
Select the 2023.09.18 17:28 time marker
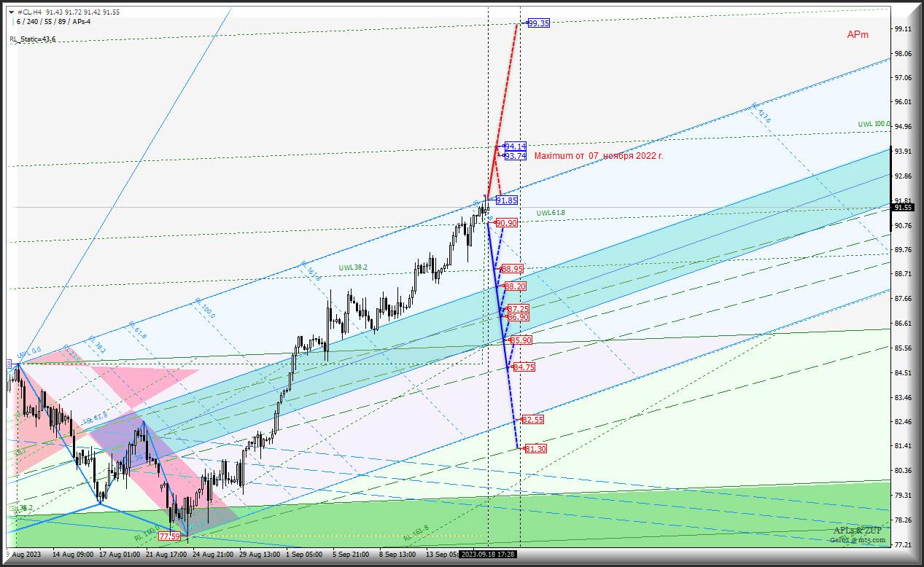click(x=488, y=555)
